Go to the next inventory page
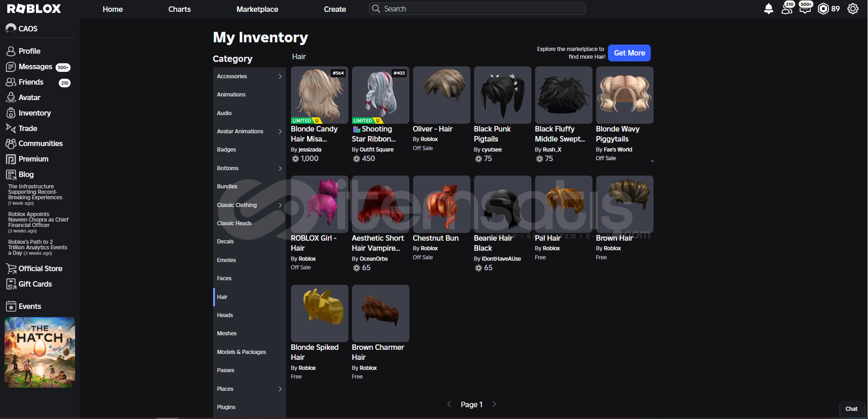Viewport: 868px width, 419px height. tap(495, 404)
